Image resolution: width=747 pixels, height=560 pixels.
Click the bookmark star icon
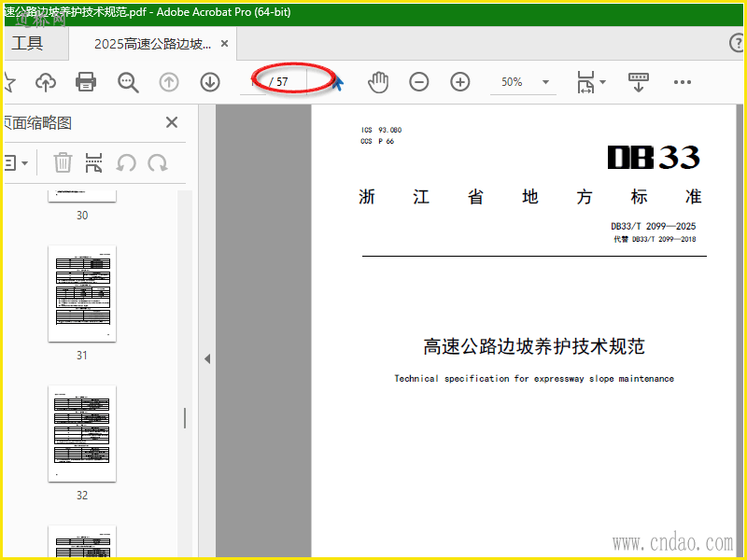[x=9, y=82]
